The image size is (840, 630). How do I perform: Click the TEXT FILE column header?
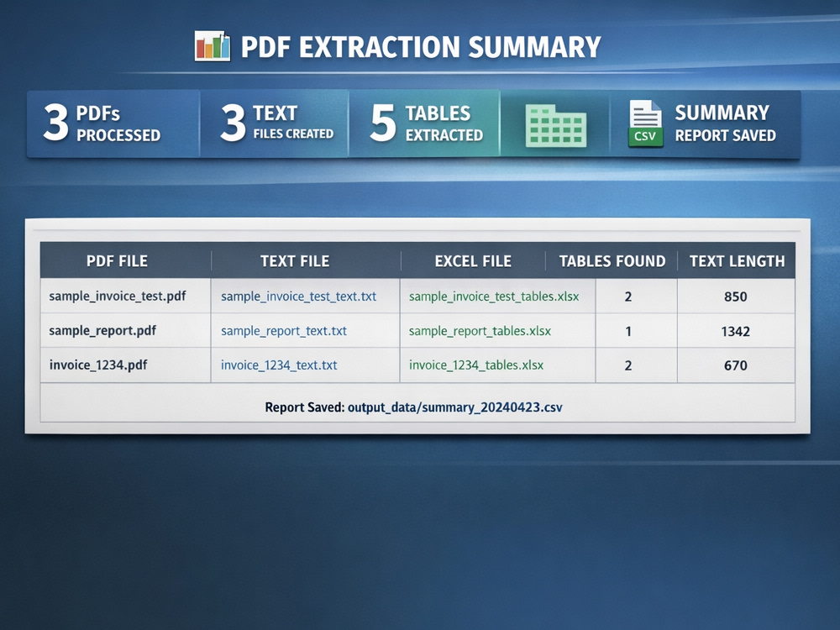[x=295, y=261]
